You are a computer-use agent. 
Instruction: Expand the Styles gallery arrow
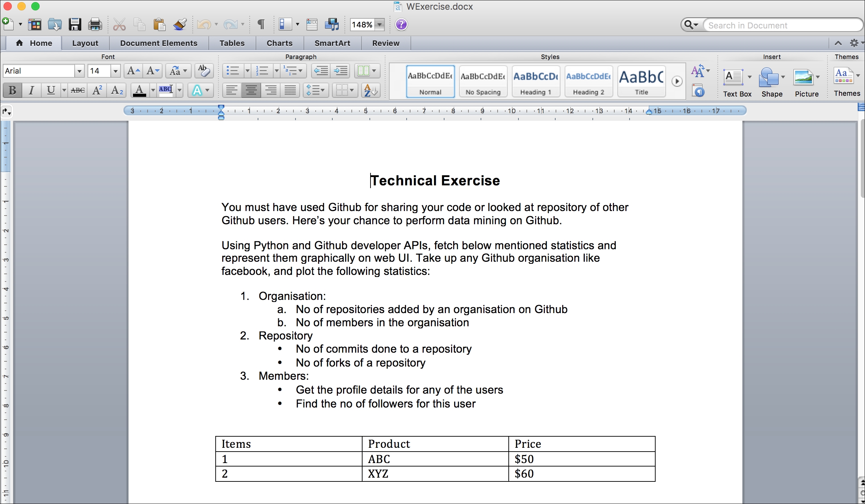(x=677, y=82)
